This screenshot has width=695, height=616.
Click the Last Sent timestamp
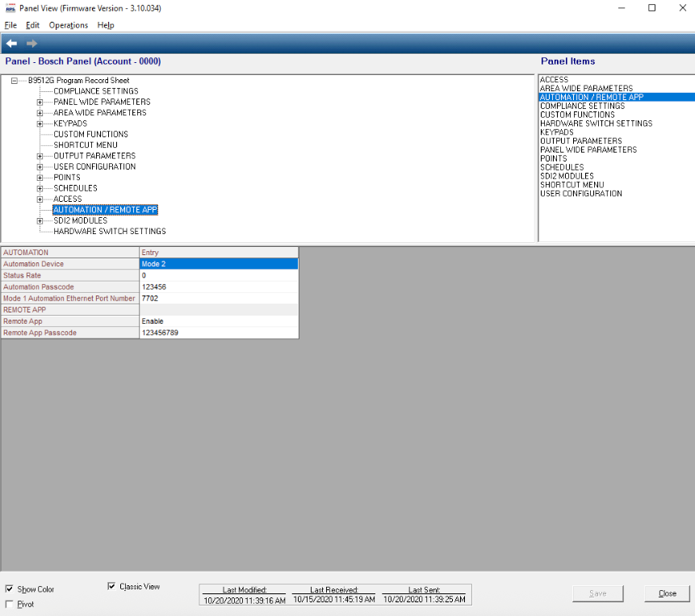click(x=424, y=599)
